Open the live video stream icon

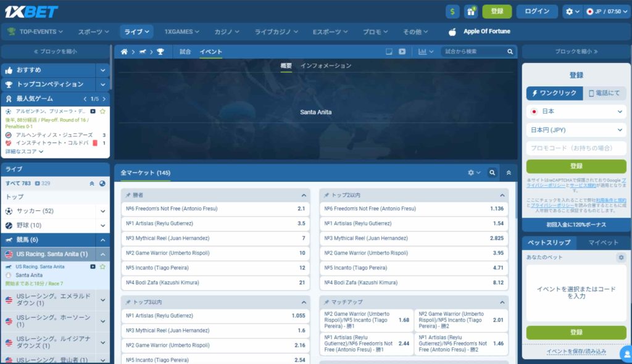pos(402,52)
